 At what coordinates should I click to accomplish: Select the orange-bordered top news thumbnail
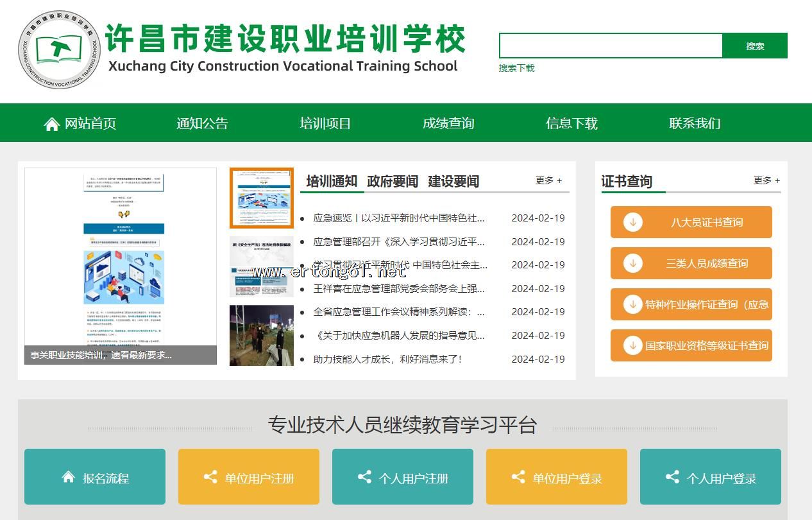(262, 198)
